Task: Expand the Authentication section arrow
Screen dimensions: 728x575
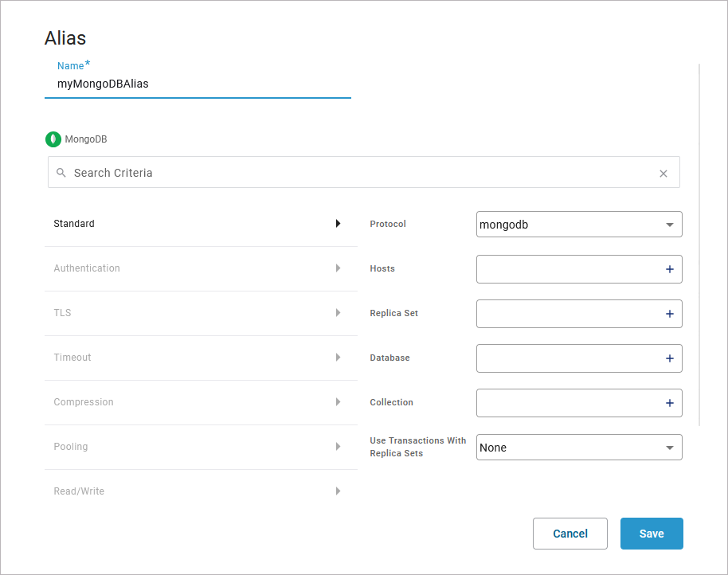Action: pos(338,268)
